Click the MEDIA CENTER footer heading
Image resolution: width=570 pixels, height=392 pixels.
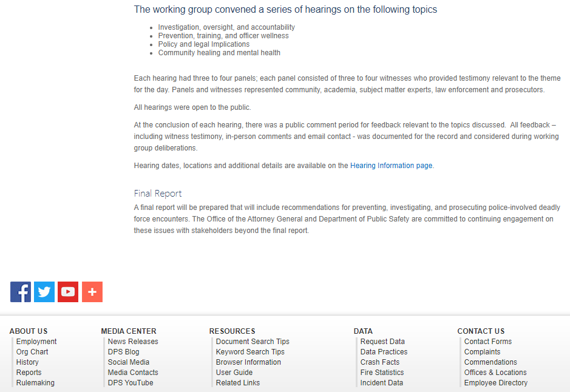[x=129, y=331]
